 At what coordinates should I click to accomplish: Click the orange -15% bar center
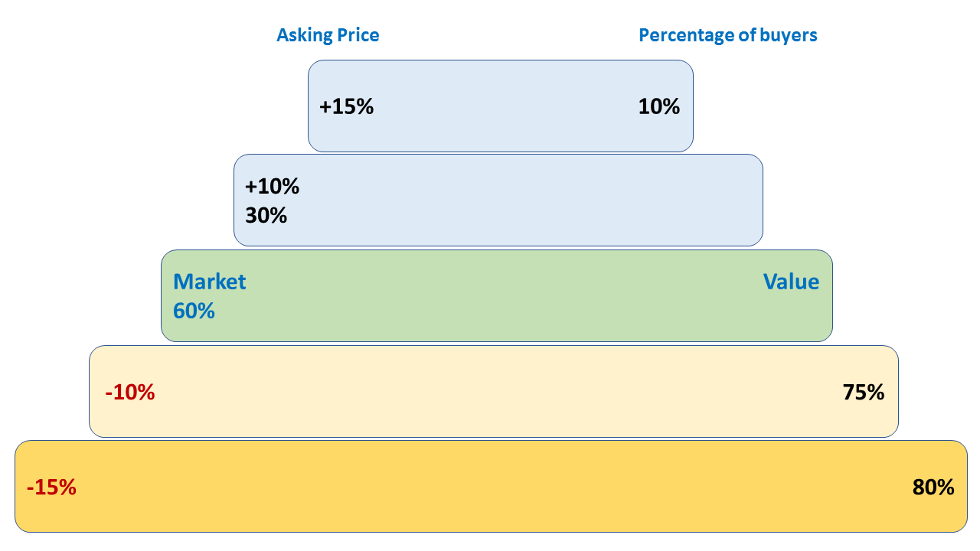tap(491, 486)
